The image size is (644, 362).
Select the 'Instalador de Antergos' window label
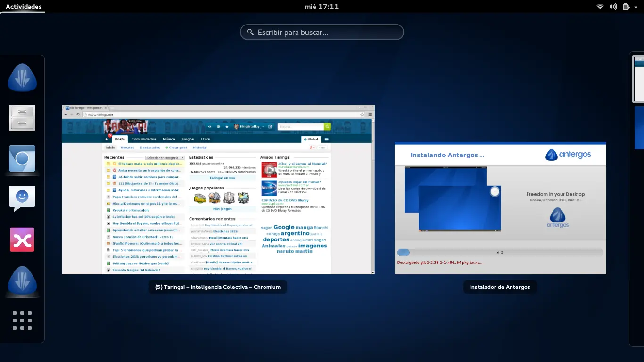pyautogui.click(x=500, y=287)
